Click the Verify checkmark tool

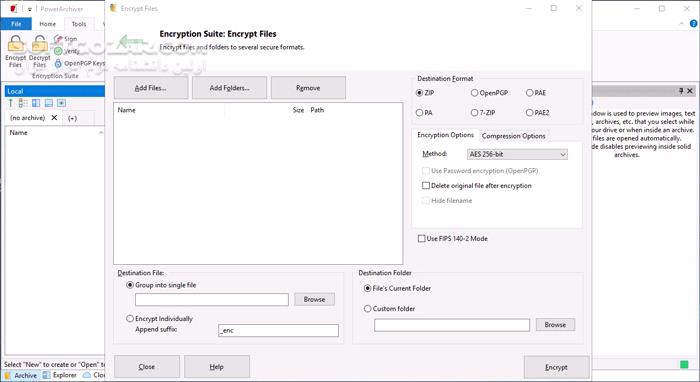pyautogui.click(x=67, y=51)
